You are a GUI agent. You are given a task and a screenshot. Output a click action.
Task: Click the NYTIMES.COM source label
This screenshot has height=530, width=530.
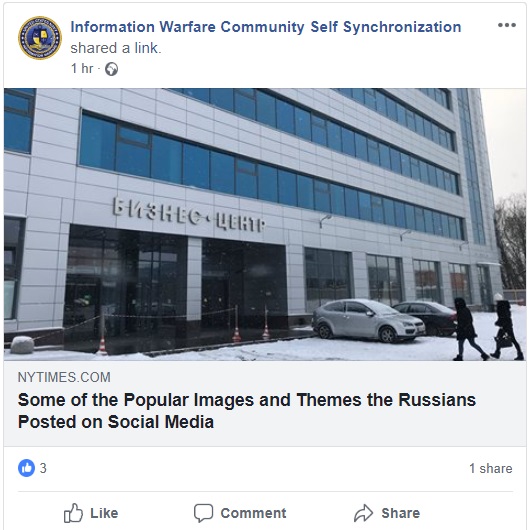point(64,377)
